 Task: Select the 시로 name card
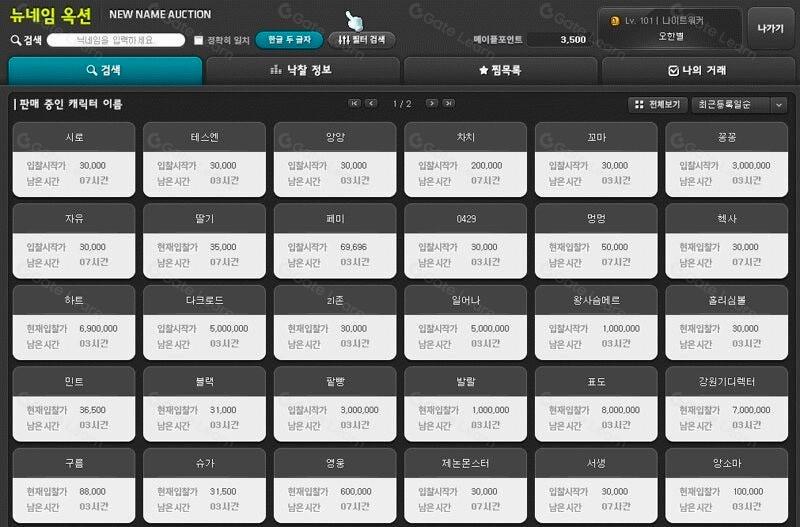tap(74, 159)
